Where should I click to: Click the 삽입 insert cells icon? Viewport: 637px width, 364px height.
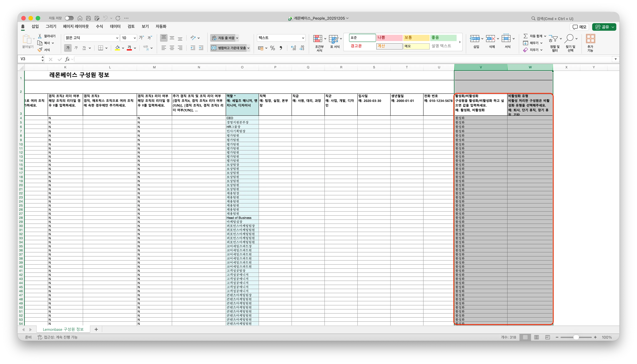point(475,39)
